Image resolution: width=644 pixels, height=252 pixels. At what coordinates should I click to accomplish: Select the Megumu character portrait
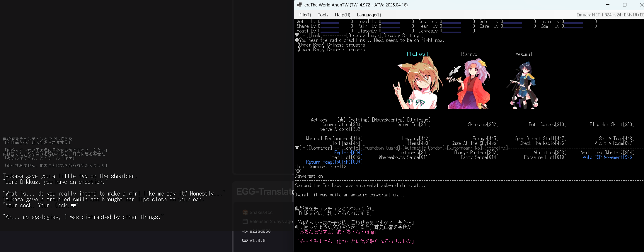(523, 85)
